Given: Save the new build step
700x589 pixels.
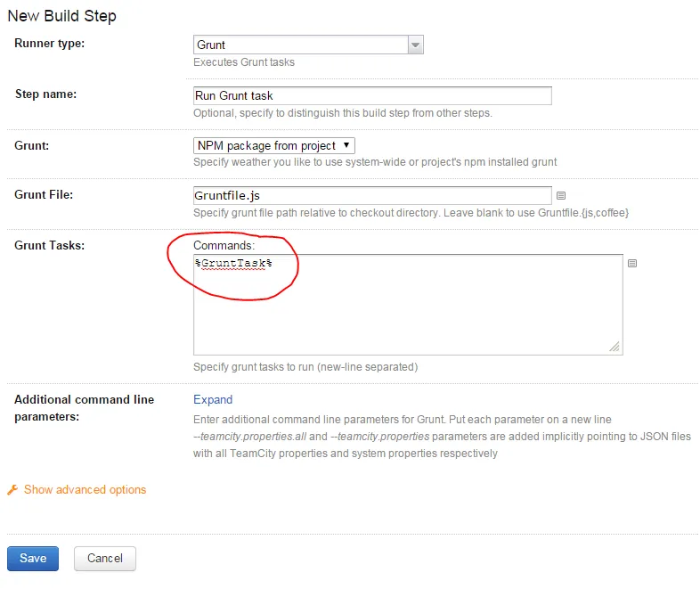Looking at the screenshot, I should tap(33, 558).
